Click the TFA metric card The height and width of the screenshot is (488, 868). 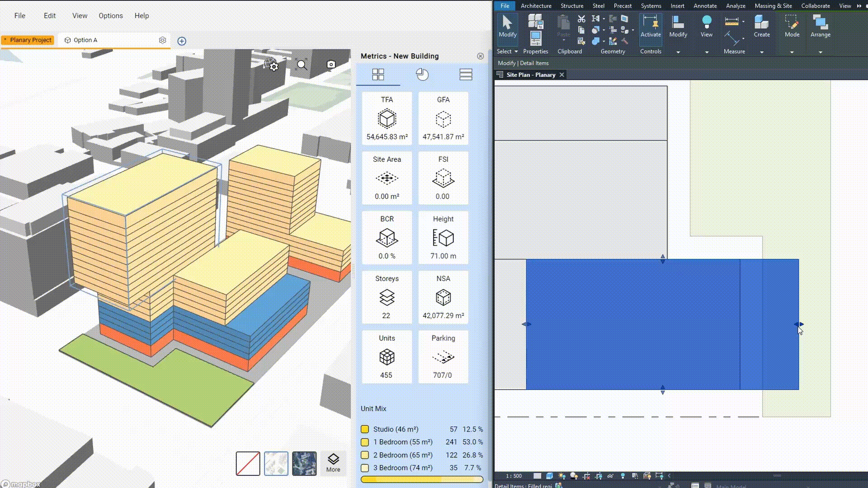coord(387,118)
